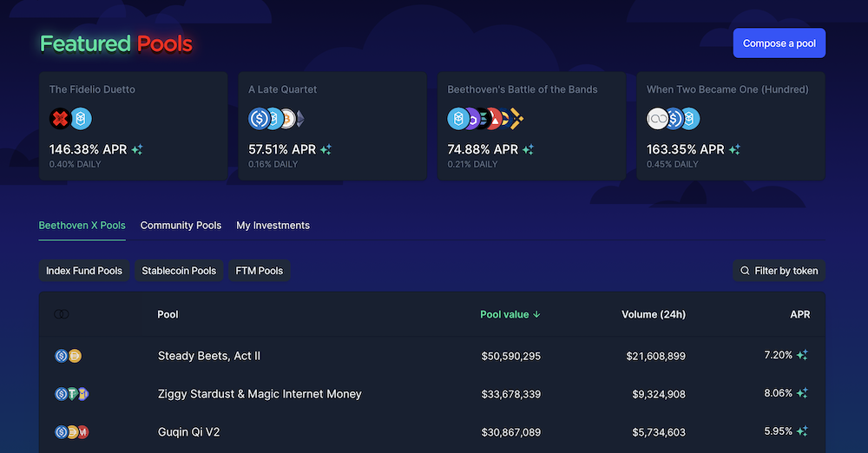Sort by APR column header

click(x=799, y=314)
